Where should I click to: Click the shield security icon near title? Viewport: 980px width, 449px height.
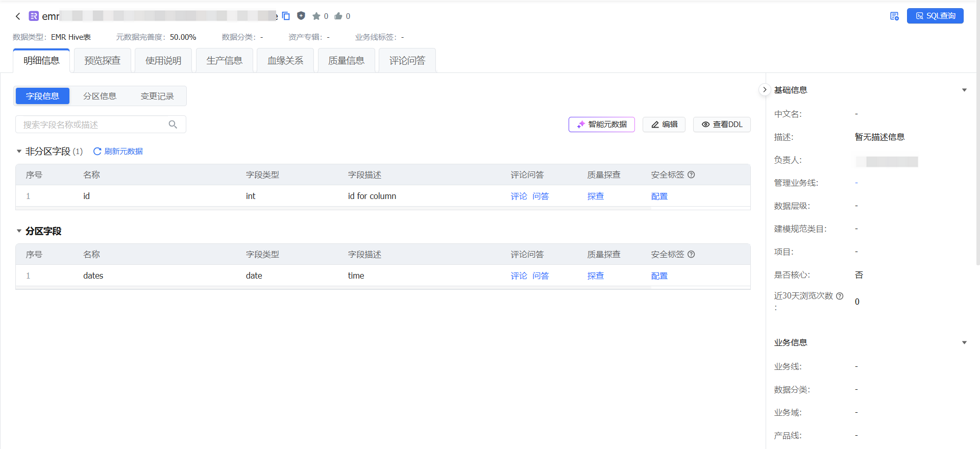[x=301, y=16]
